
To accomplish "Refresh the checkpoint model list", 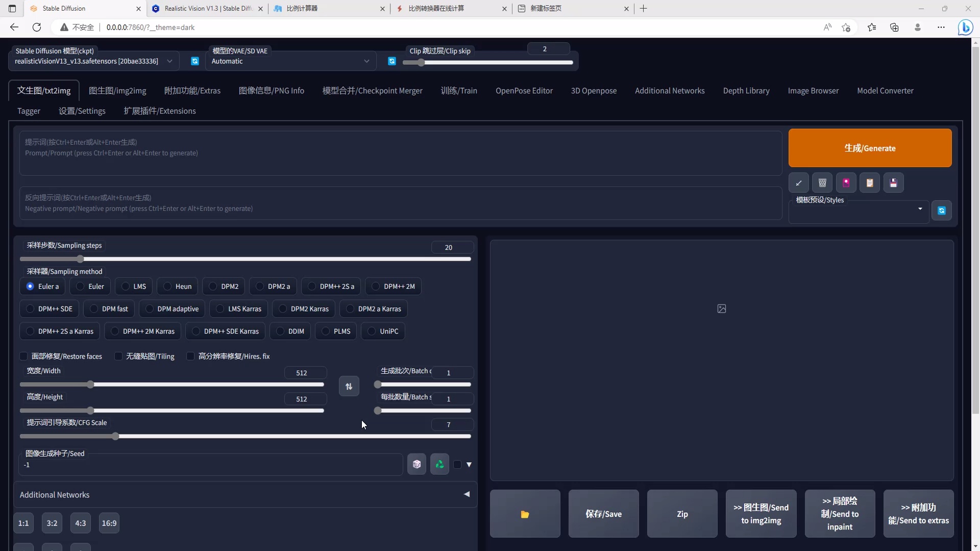I will pyautogui.click(x=195, y=61).
